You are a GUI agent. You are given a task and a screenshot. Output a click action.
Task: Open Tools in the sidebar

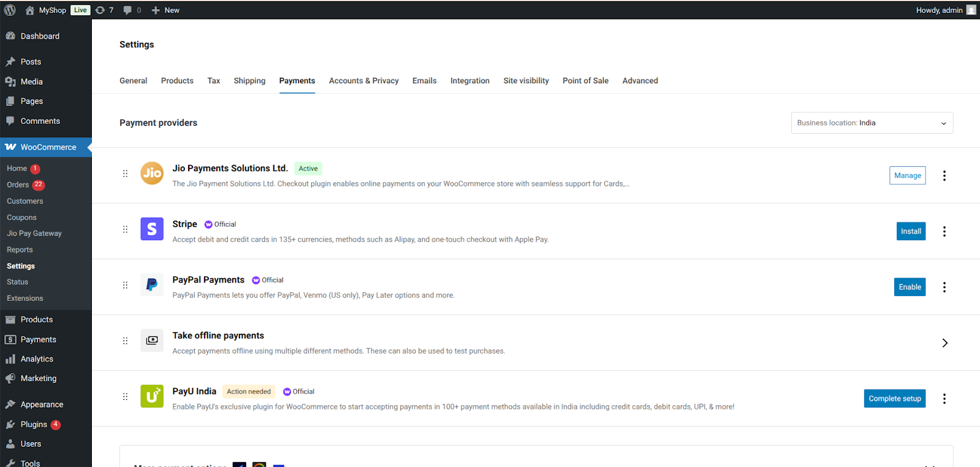(x=46, y=463)
